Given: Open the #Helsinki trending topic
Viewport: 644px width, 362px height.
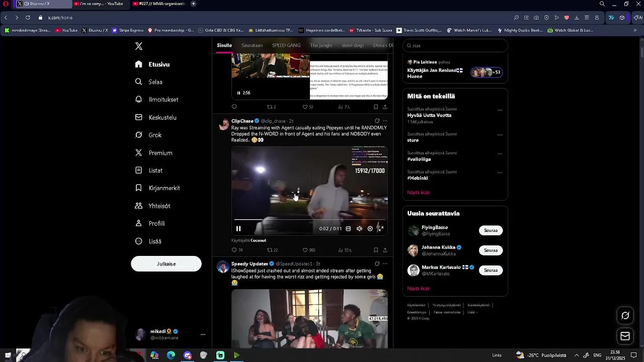Looking at the screenshot, I should [x=418, y=178].
